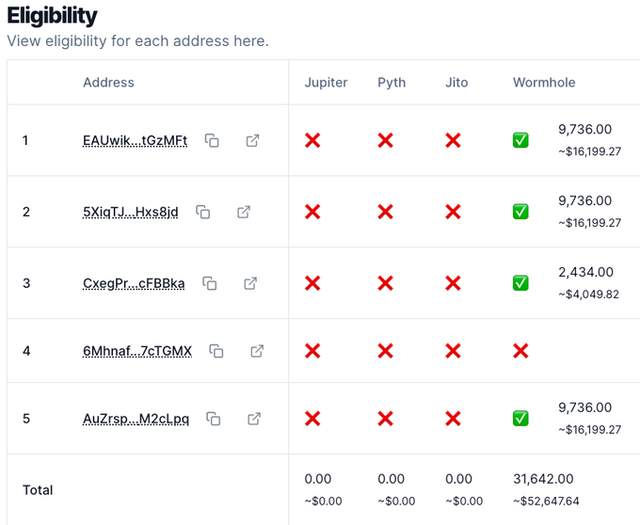Open EAUwik...tGzMFt in external explorer
Viewport: 640px width, 525px height.
[253, 140]
